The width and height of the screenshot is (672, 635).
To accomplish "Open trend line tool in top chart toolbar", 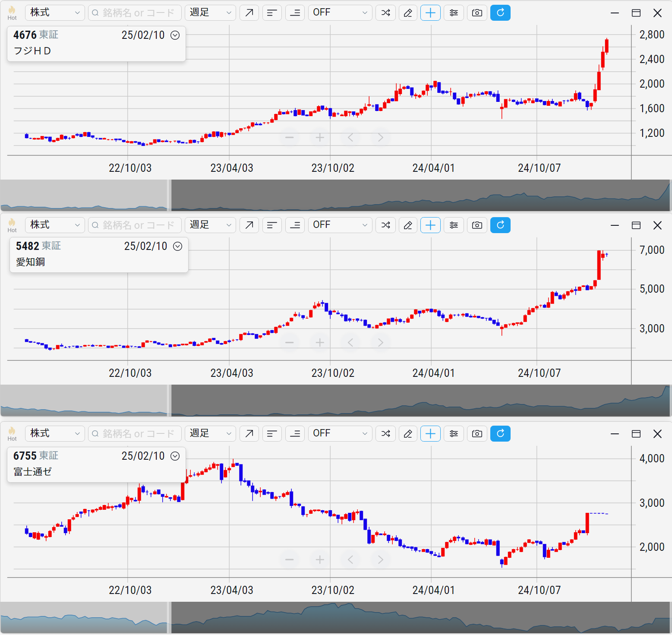I will coord(249,13).
